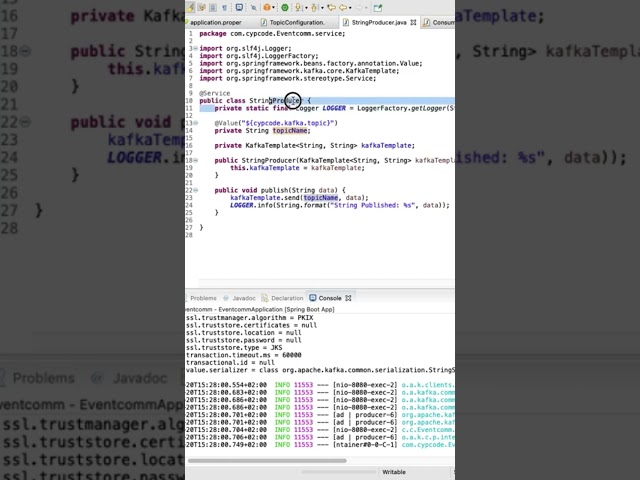Select the Console view tab
The width and height of the screenshot is (640, 480).
(330, 298)
